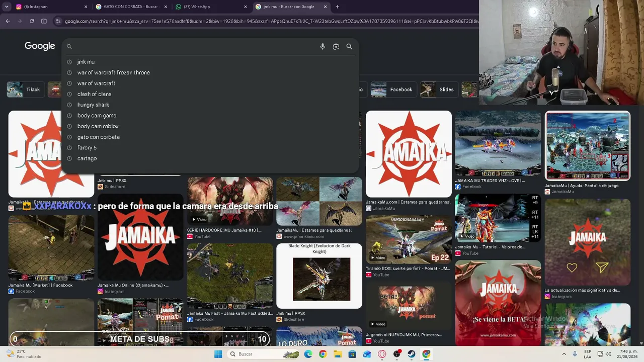The image size is (644, 362).
Task: Open Steam from taskbar
Action: click(412, 354)
